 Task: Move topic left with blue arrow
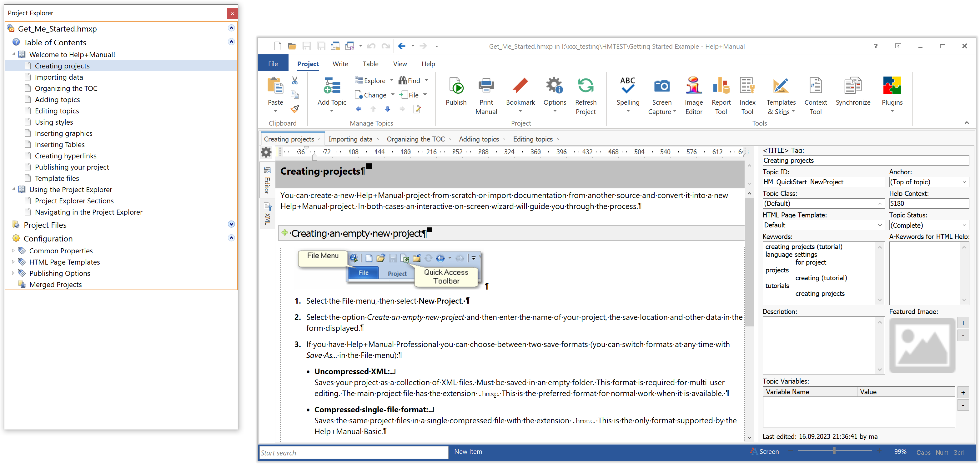(x=358, y=109)
